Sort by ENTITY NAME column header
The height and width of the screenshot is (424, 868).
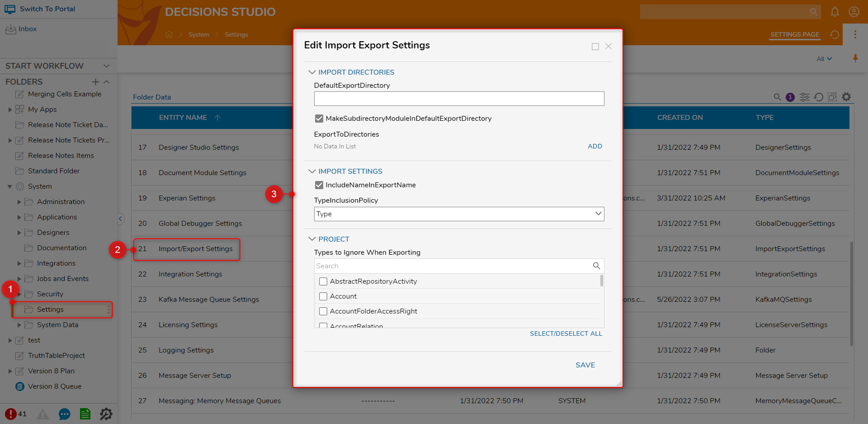183,118
